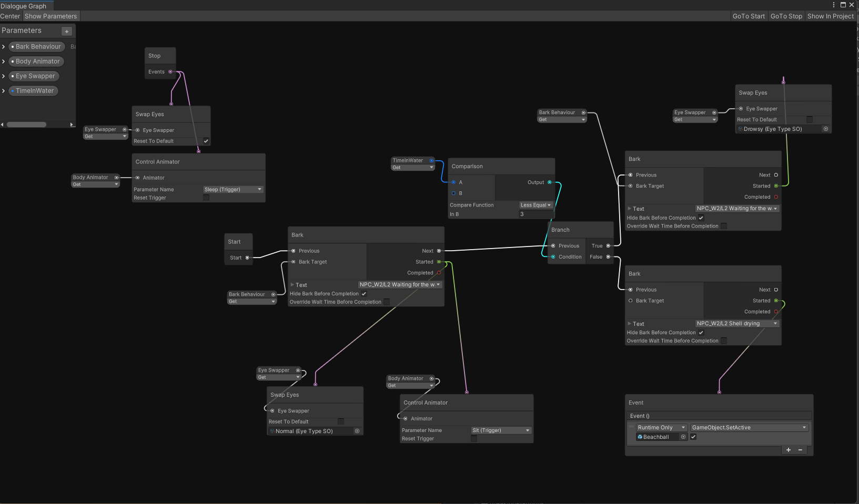Click the add parameter plus button
The width and height of the screenshot is (859, 504).
pyautogui.click(x=67, y=31)
